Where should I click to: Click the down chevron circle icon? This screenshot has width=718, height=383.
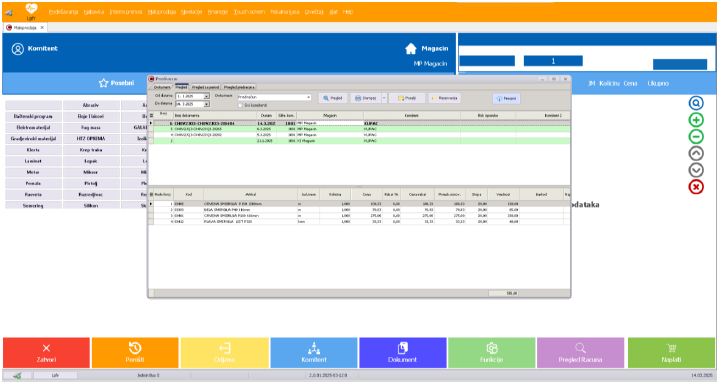696,170
